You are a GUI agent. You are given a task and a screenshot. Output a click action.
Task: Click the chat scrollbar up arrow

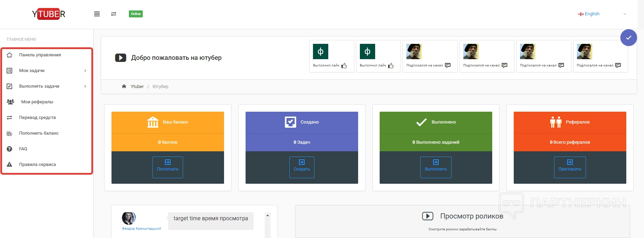[x=267, y=216]
